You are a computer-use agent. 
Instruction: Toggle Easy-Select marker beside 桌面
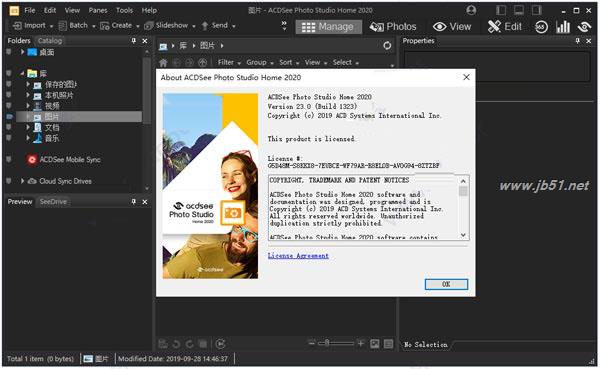pyautogui.click(x=8, y=52)
